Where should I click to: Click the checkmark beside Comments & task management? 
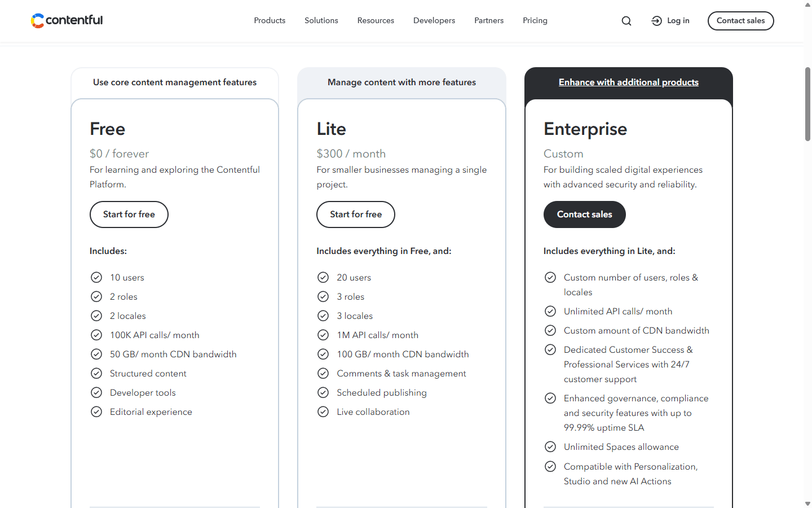click(x=323, y=373)
